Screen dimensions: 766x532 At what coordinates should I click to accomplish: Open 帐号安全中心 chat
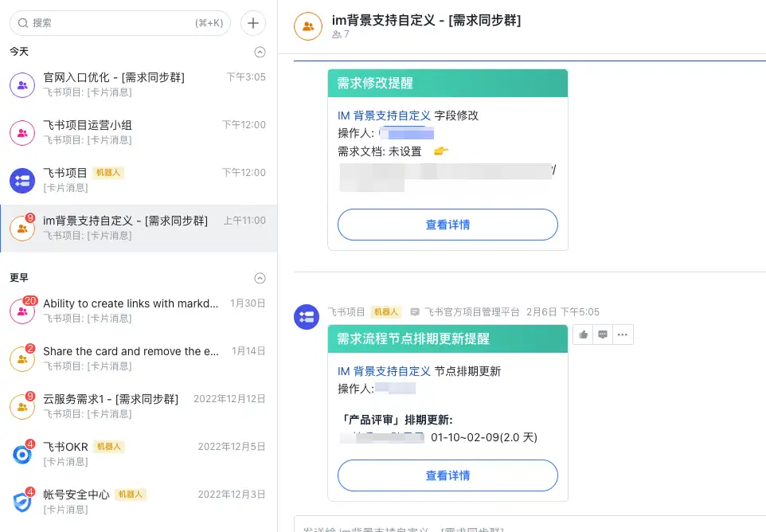(139, 503)
